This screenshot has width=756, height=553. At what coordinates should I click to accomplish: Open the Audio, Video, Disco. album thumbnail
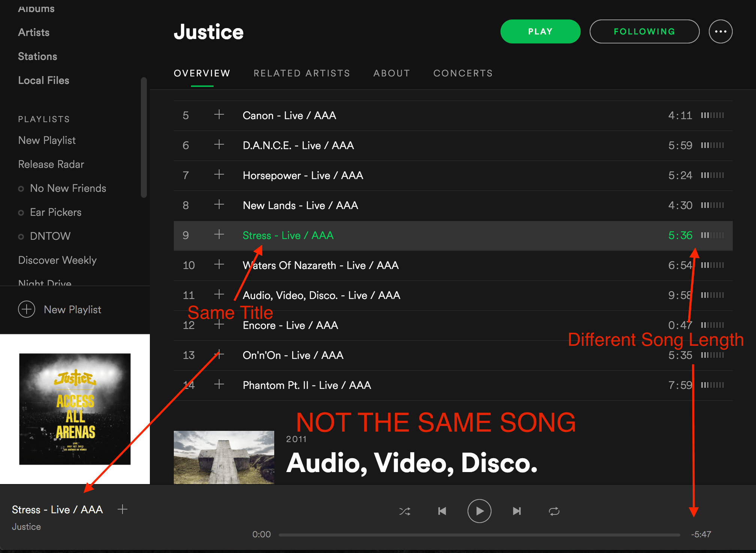click(224, 457)
